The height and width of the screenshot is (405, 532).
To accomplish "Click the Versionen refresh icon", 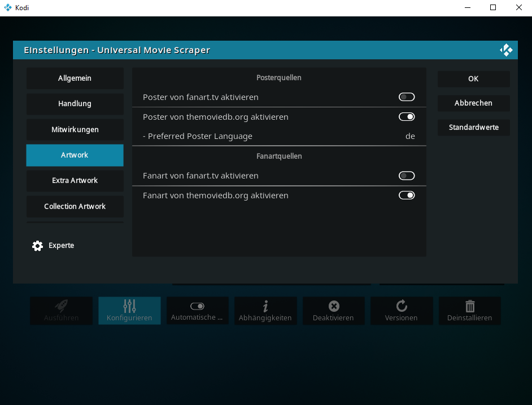I will (402, 306).
